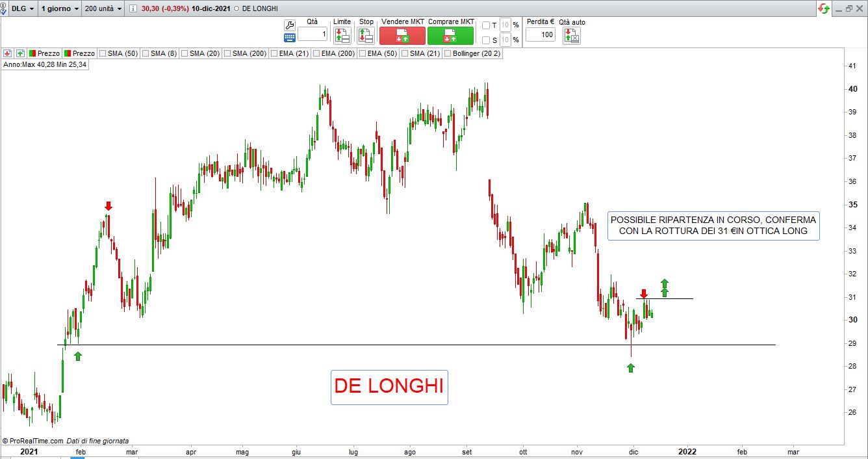Click the 2022 label on time axis

(687, 451)
